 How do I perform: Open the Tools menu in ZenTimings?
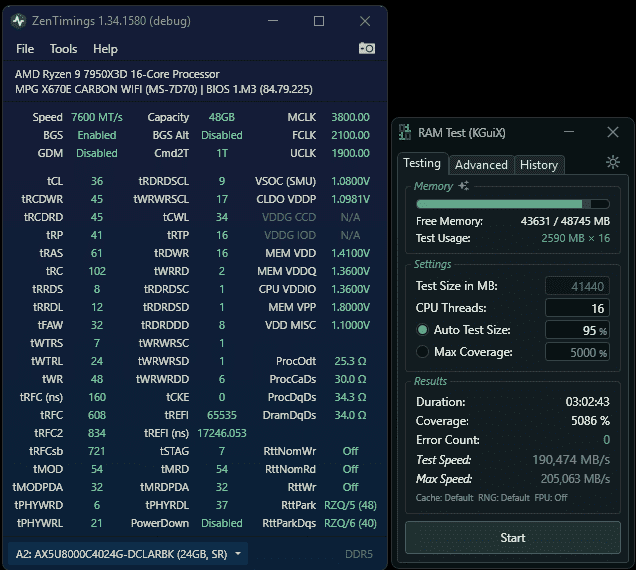point(63,49)
